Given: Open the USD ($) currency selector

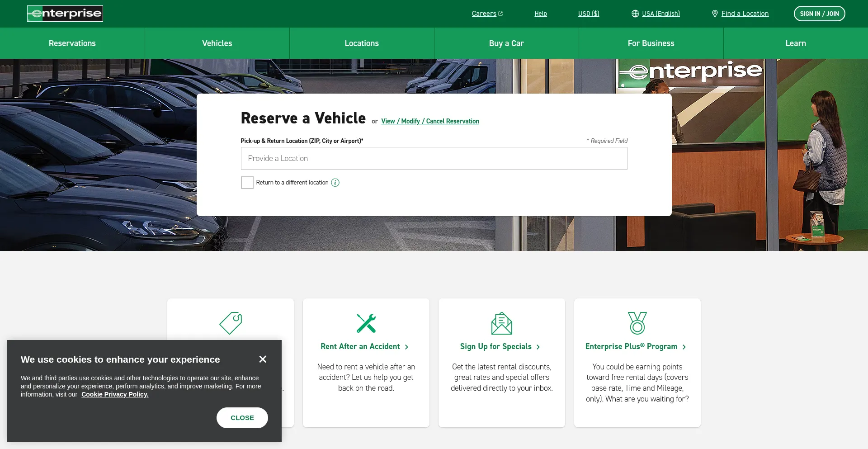Looking at the screenshot, I should click(589, 14).
